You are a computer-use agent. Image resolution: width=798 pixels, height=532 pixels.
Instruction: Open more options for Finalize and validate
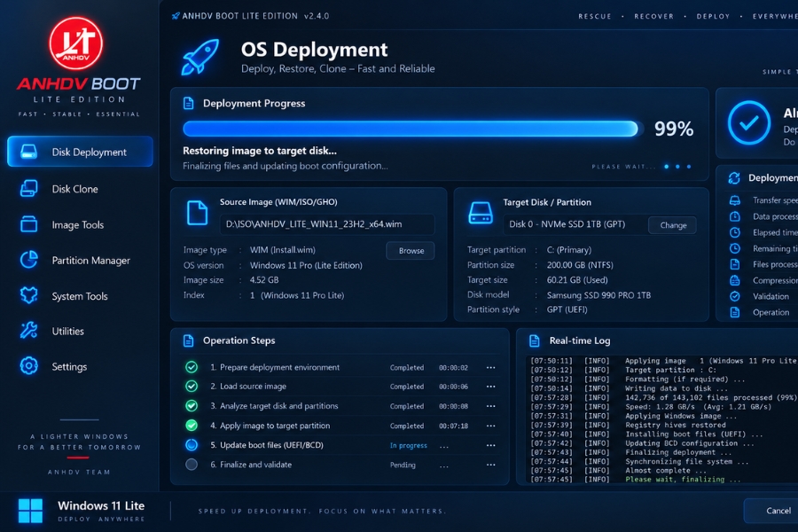490,465
